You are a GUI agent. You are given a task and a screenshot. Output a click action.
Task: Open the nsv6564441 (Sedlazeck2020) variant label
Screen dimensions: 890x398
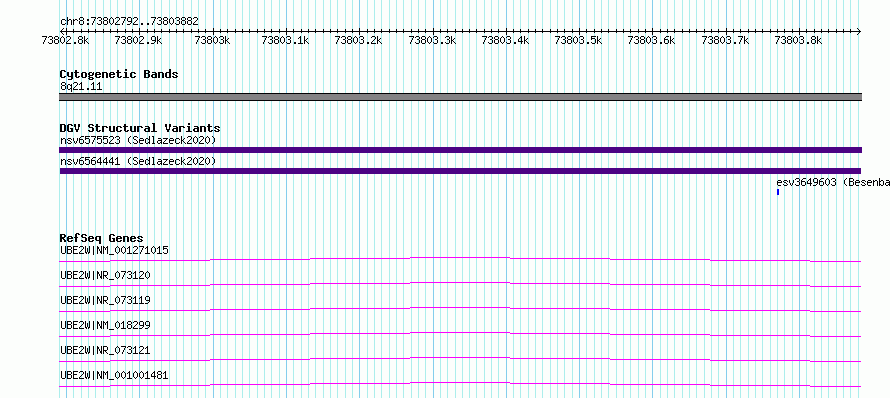(138, 162)
